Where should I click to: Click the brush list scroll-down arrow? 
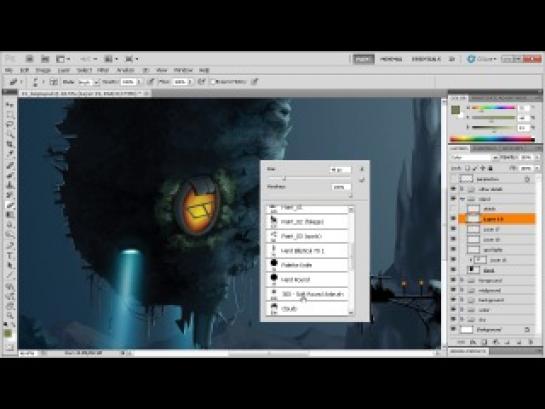tap(351, 313)
